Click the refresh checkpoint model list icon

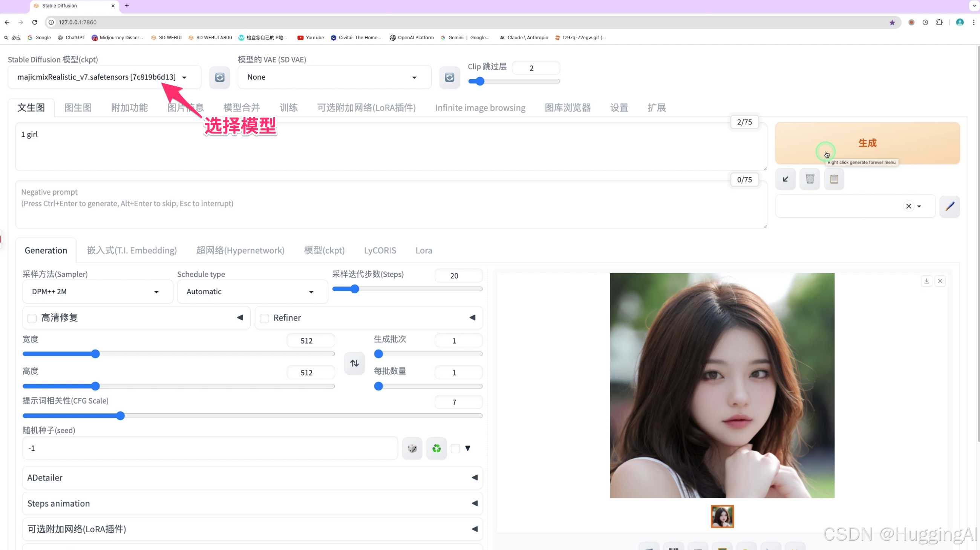click(x=219, y=78)
